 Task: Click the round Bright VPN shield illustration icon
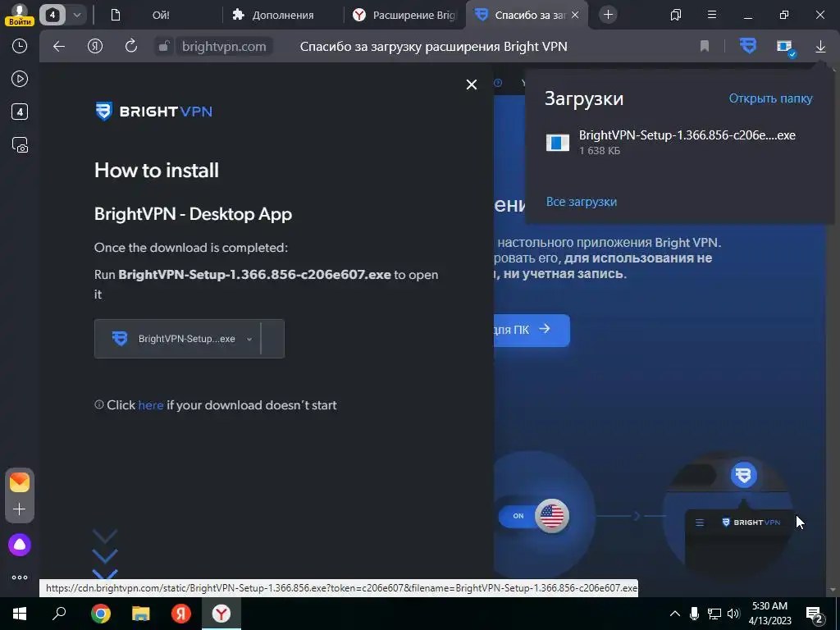pos(743,475)
